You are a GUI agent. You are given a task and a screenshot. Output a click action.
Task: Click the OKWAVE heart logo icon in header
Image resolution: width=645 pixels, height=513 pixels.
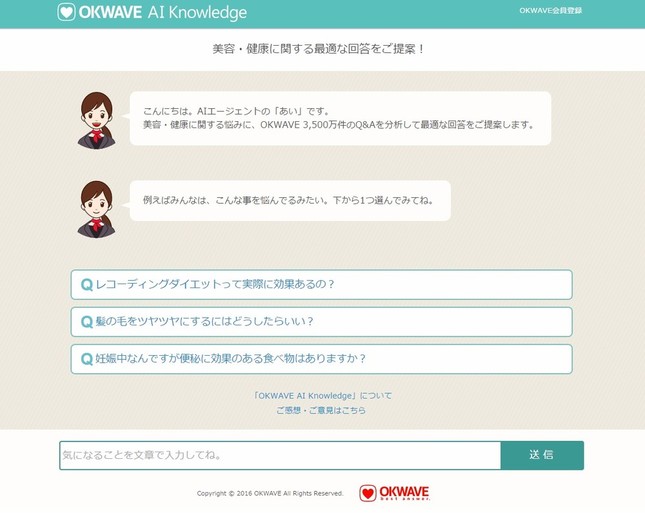[x=66, y=12]
